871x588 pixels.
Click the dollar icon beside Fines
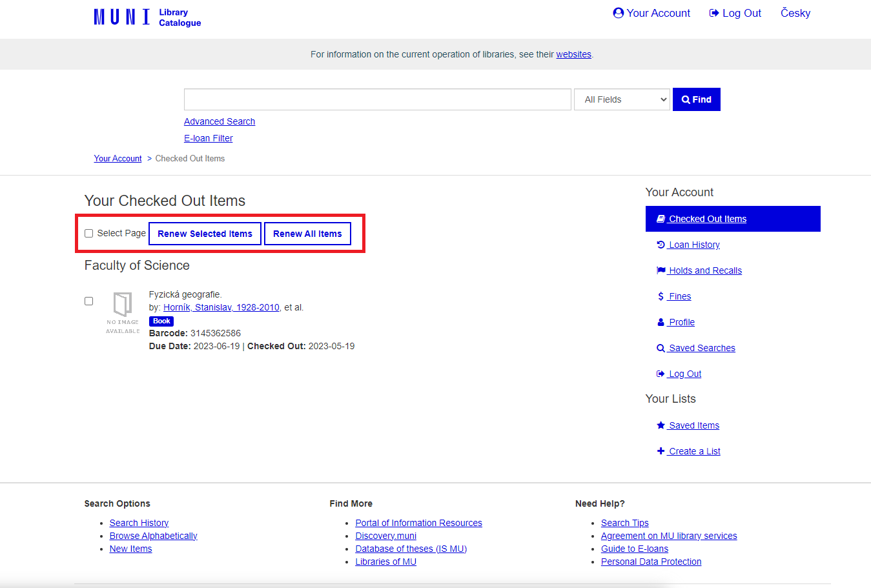click(661, 296)
